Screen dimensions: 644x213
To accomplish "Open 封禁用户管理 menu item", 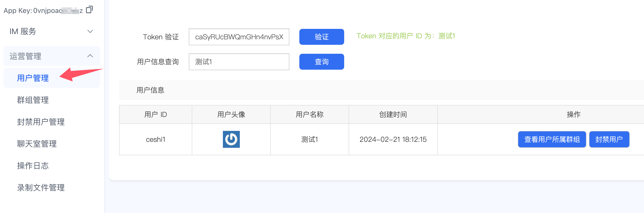I will [x=41, y=122].
